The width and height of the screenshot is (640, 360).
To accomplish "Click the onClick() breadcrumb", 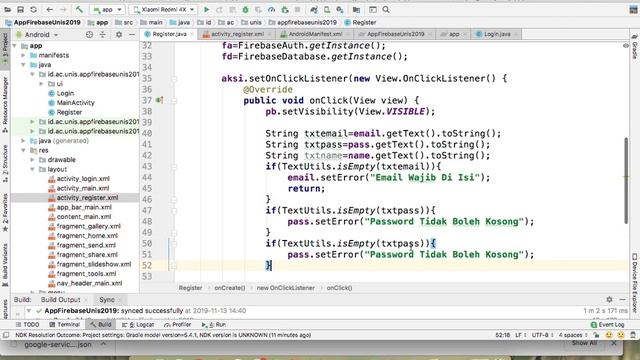I will point(339,288).
